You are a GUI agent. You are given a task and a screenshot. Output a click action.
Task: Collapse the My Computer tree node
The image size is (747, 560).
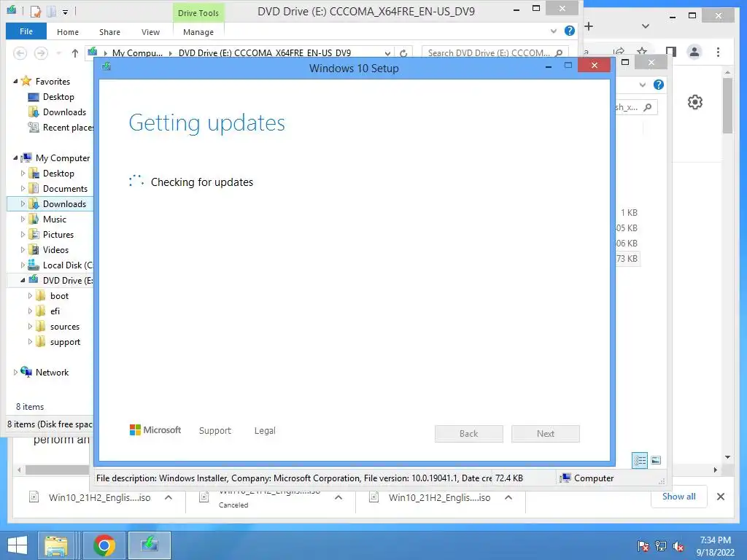(15, 157)
